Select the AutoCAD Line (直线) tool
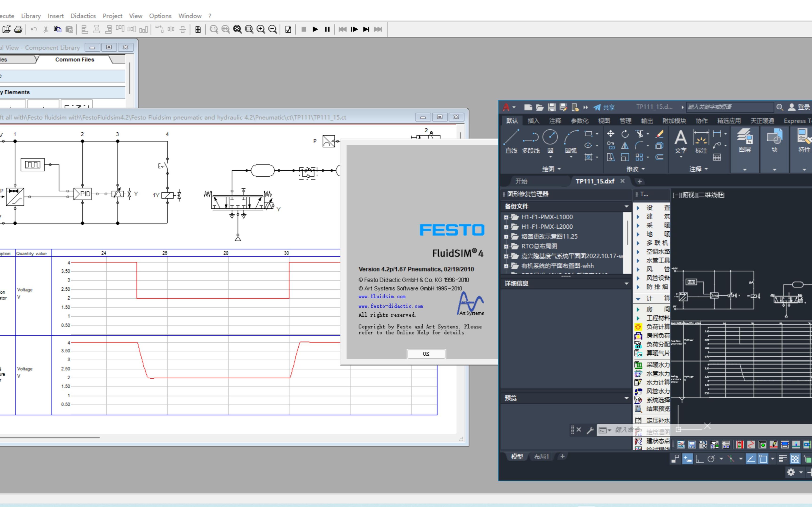Image resolution: width=812 pixels, height=507 pixels. coord(511,141)
